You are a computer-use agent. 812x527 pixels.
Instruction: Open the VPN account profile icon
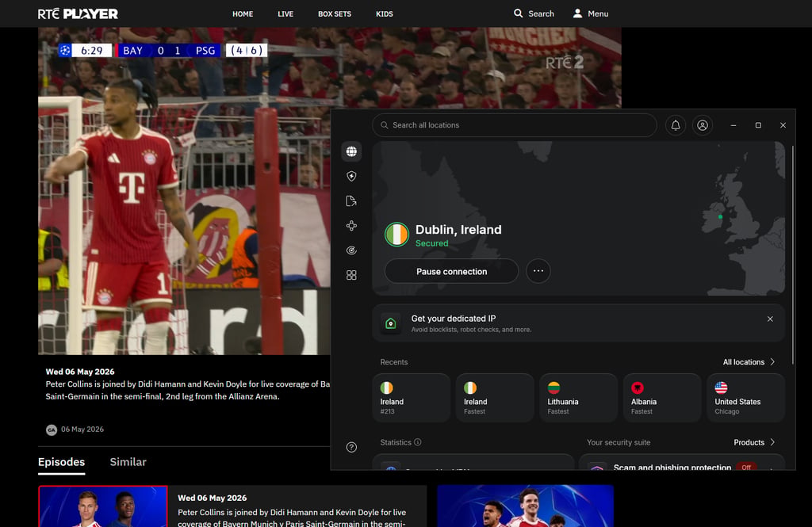click(x=703, y=125)
